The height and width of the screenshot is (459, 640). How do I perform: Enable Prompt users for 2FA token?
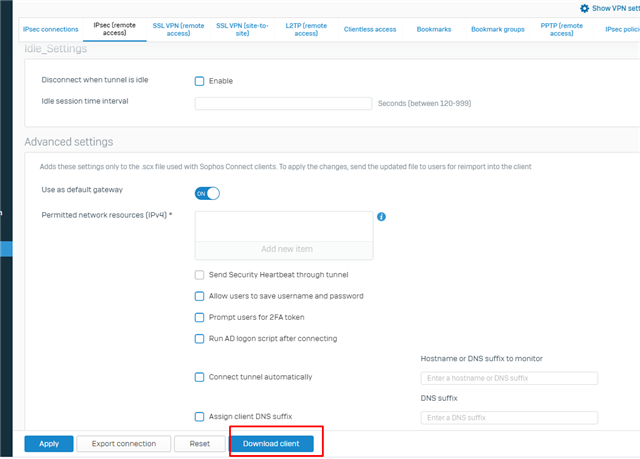[x=199, y=317]
